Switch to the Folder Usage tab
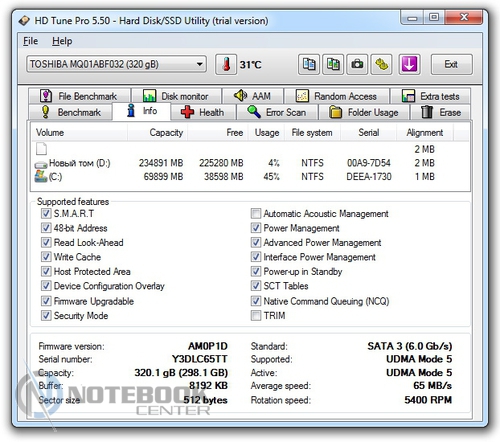 tap(364, 112)
